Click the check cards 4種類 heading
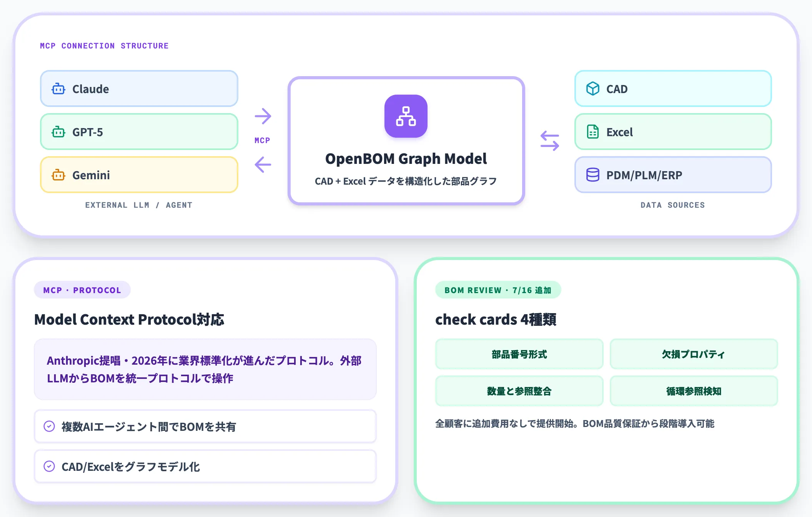 pos(496,319)
